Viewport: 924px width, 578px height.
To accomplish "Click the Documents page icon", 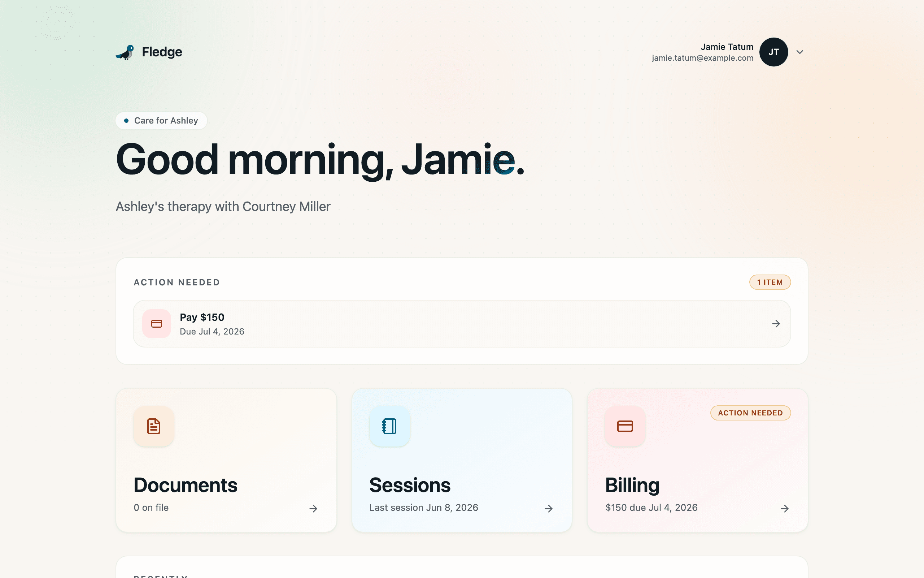I will click(x=154, y=426).
